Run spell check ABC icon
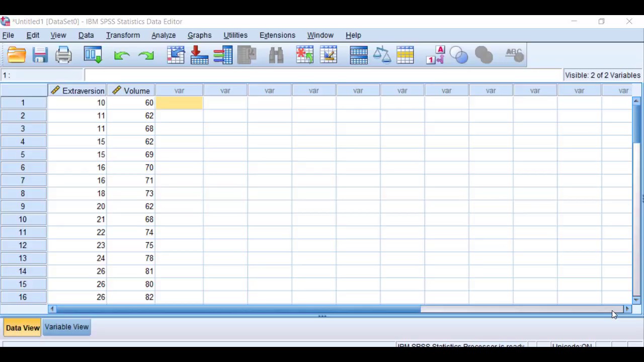Viewport: 644px width, 362px height. [x=514, y=55]
